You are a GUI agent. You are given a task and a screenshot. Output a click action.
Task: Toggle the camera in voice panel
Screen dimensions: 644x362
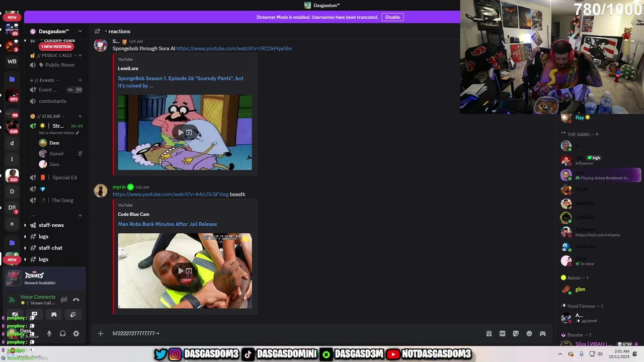(15, 314)
